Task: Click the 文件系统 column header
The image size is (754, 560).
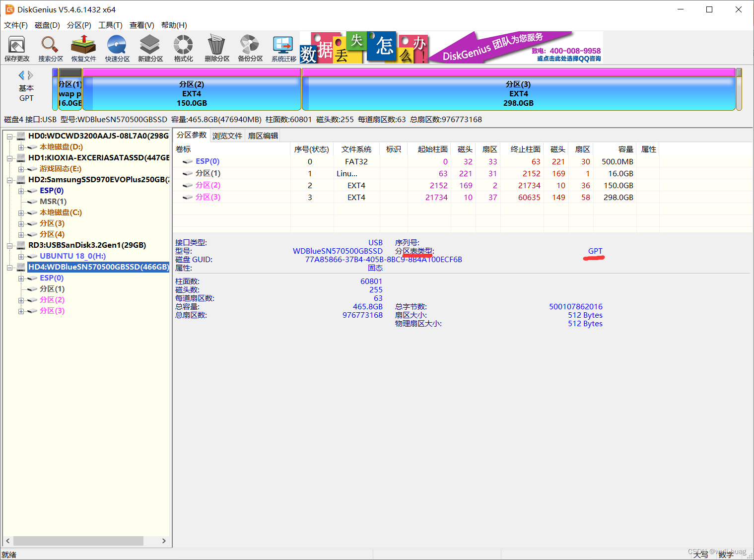Action: pyautogui.click(x=356, y=149)
